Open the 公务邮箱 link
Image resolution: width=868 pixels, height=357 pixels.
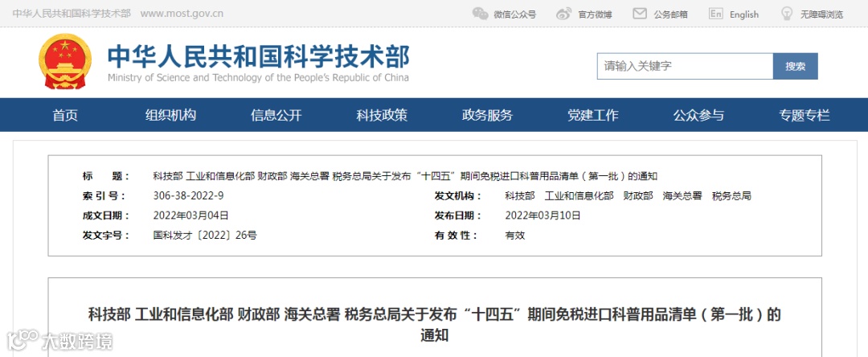pos(670,14)
